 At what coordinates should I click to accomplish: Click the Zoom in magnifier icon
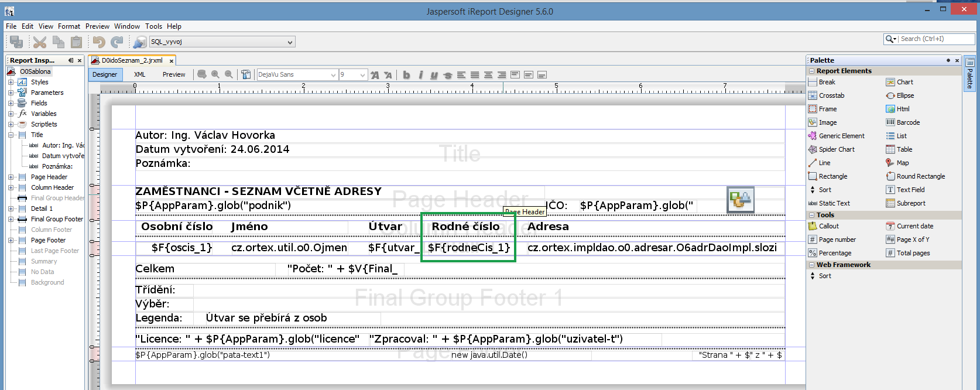pyautogui.click(x=215, y=74)
